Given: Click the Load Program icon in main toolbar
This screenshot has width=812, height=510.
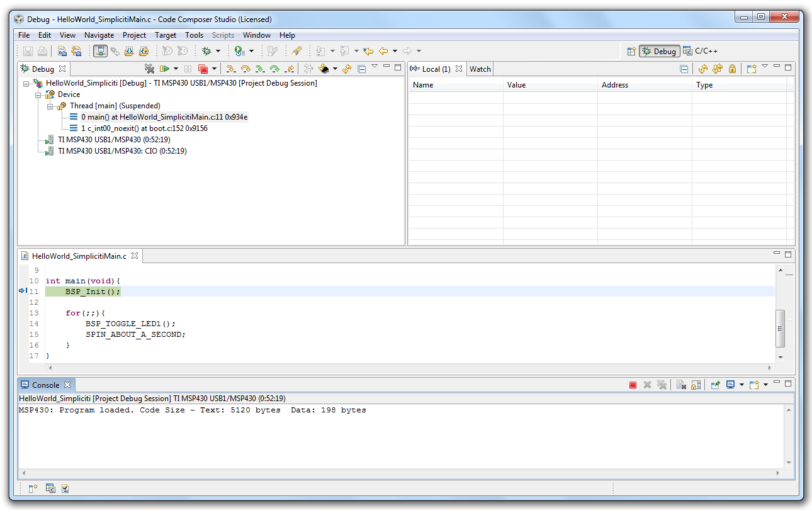Looking at the screenshot, I should pyautogui.click(x=129, y=51).
